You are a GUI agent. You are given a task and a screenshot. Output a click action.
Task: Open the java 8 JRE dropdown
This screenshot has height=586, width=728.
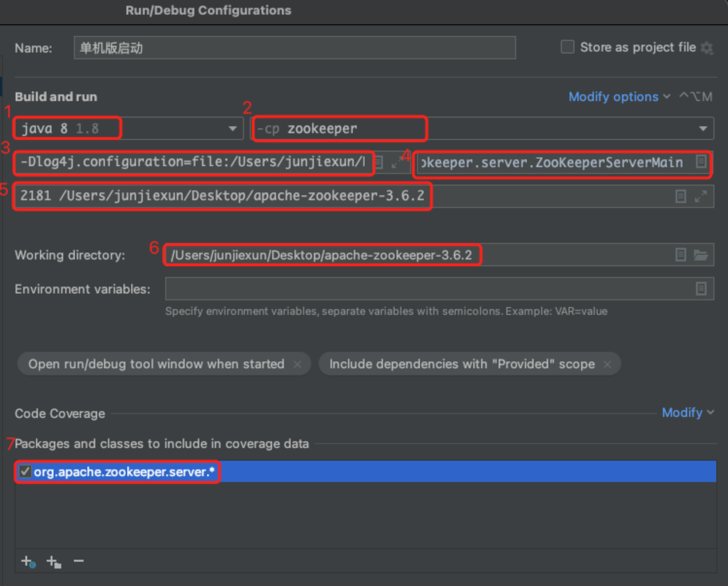[x=128, y=128]
